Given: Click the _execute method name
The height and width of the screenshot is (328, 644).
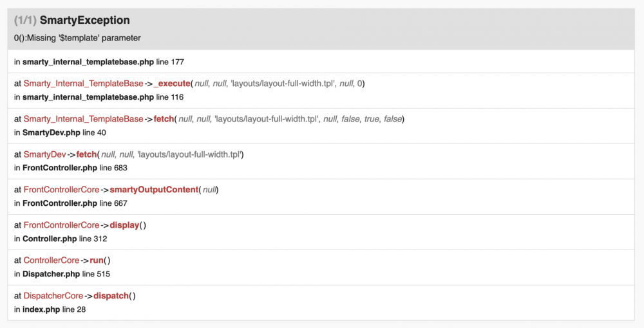Looking at the screenshot, I should coord(172,84).
